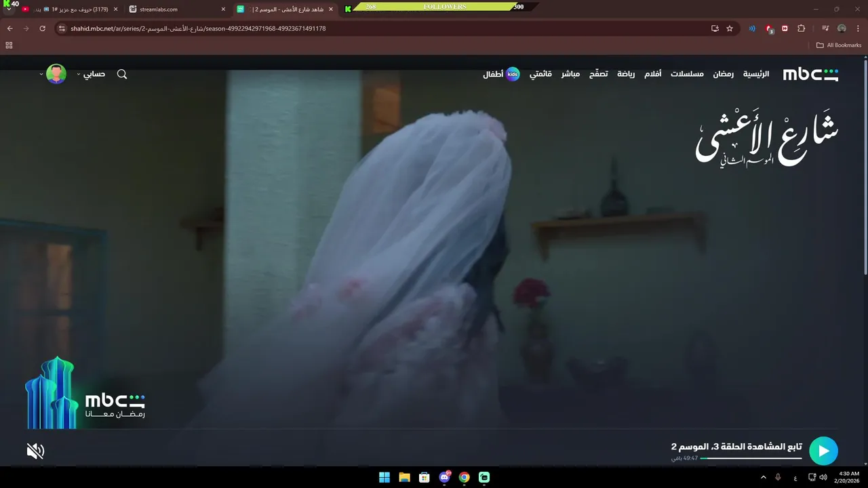Open the blue sound-waves extension icon
The height and width of the screenshot is (488, 868).
click(752, 28)
